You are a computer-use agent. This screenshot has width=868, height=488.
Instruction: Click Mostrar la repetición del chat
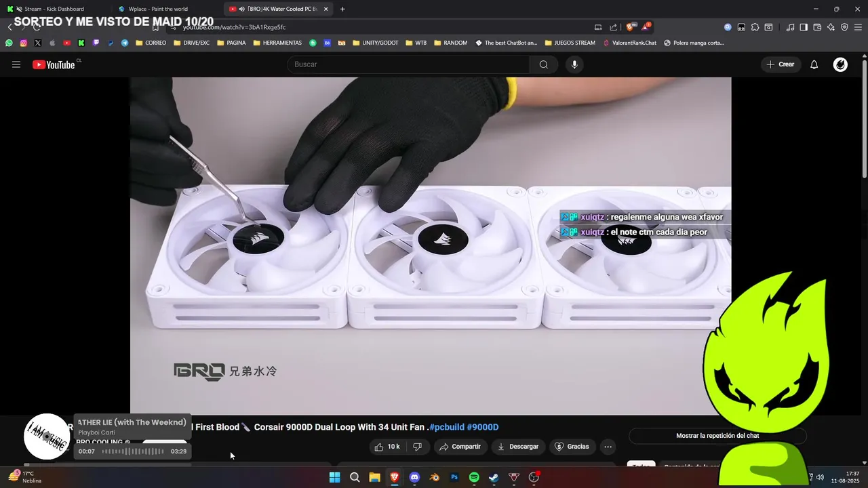717,436
